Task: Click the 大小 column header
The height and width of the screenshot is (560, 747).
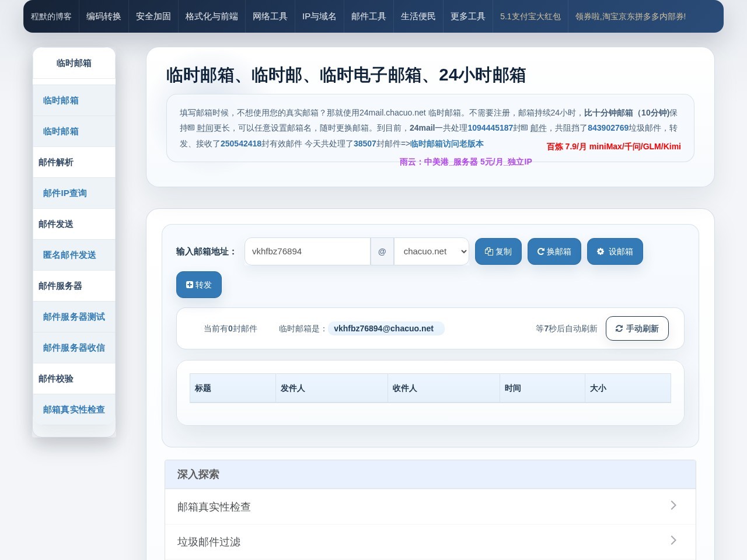Action: coord(628,388)
